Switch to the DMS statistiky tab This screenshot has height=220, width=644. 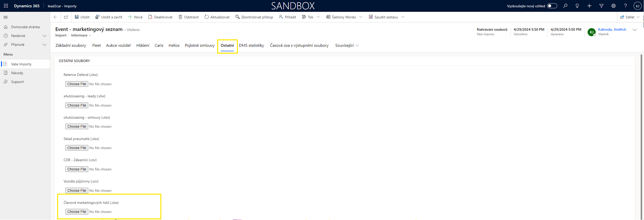[251, 45]
